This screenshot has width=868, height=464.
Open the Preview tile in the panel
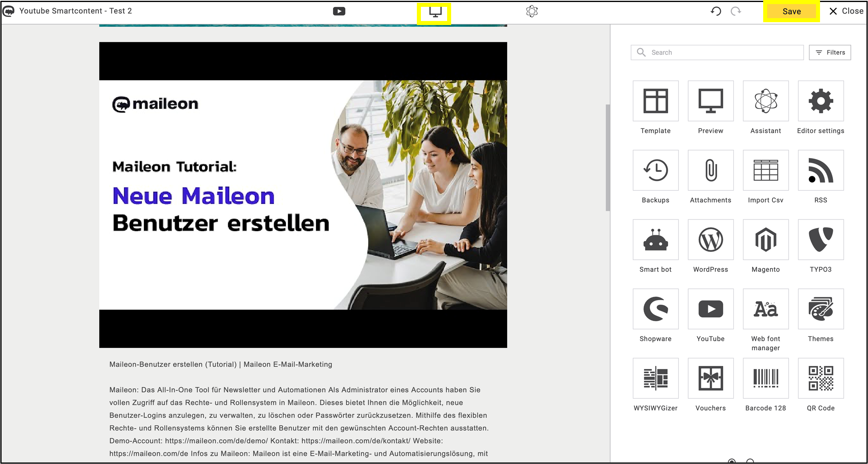(x=710, y=101)
